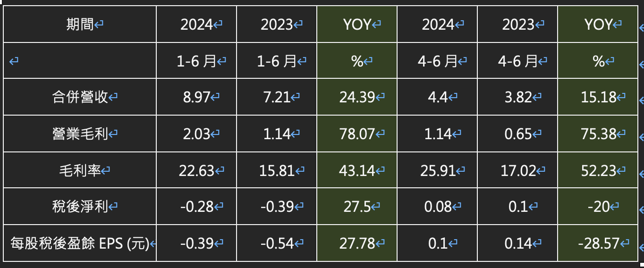Click the 75.38 YOY cell
This screenshot has width=644, height=268.
click(598, 134)
